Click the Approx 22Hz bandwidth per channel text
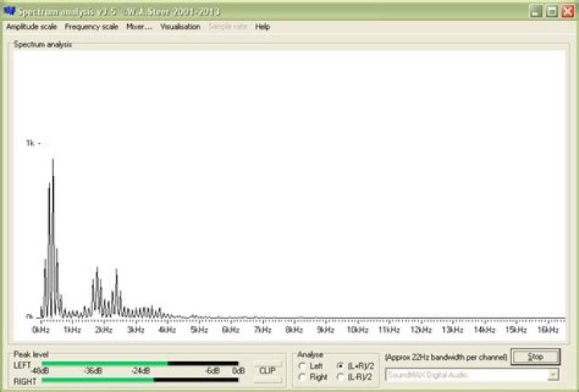Screen dimensions: 579x392 coord(446,357)
